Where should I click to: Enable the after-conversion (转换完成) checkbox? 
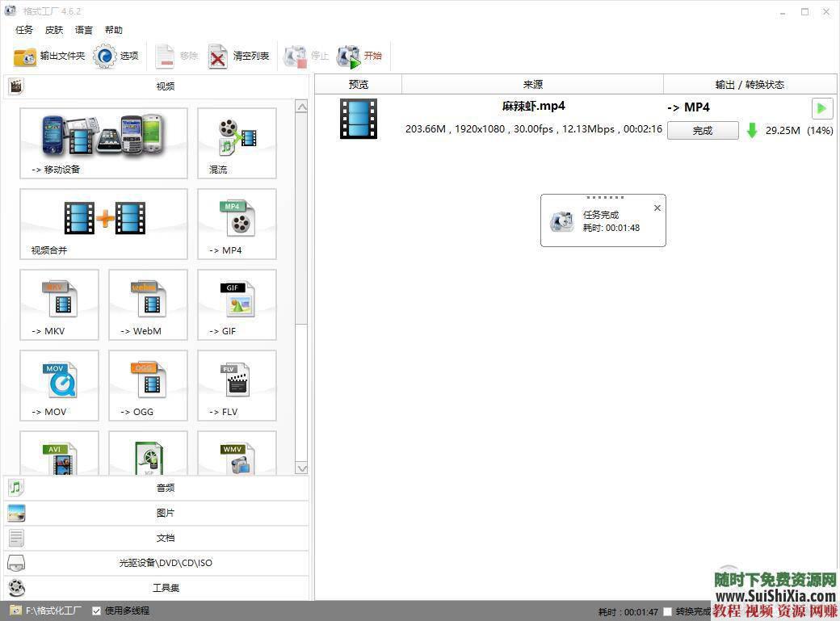click(667, 611)
